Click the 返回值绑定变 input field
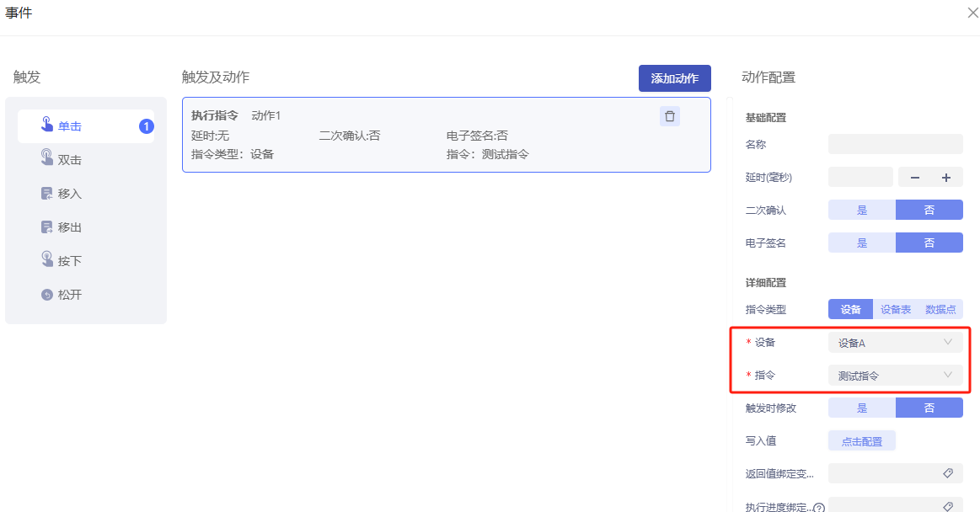 (896, 473)
